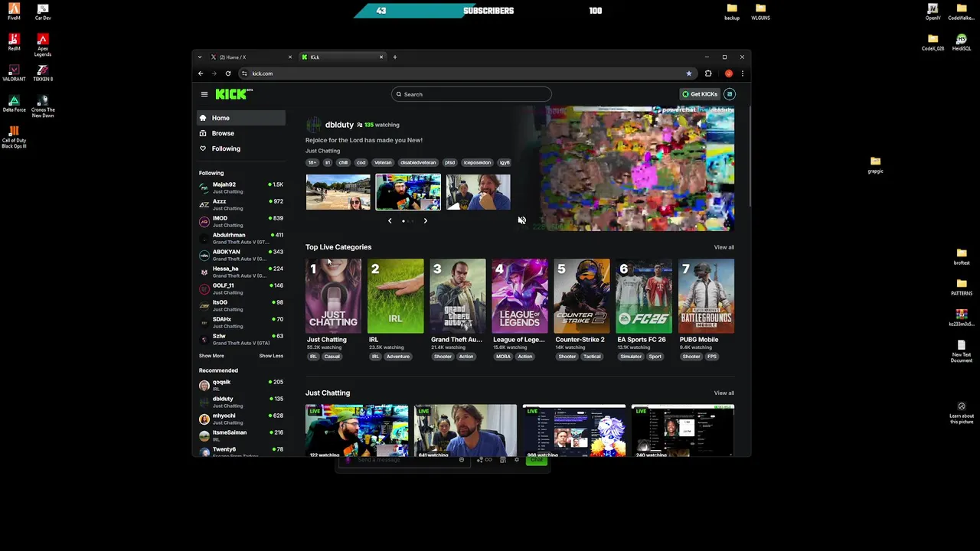
Task: Reload the kick.com page
Action: 228,73
